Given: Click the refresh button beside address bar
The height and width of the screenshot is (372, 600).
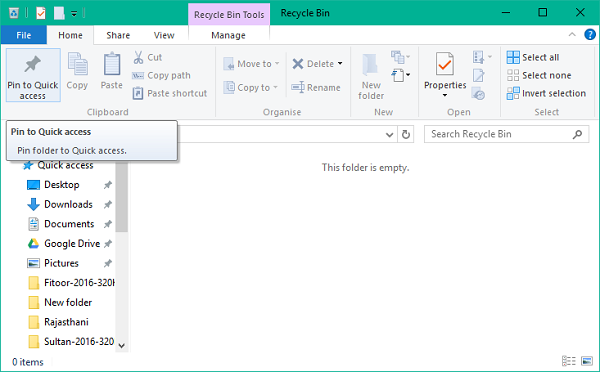Looking at the screenshot, I should point(406,134).
